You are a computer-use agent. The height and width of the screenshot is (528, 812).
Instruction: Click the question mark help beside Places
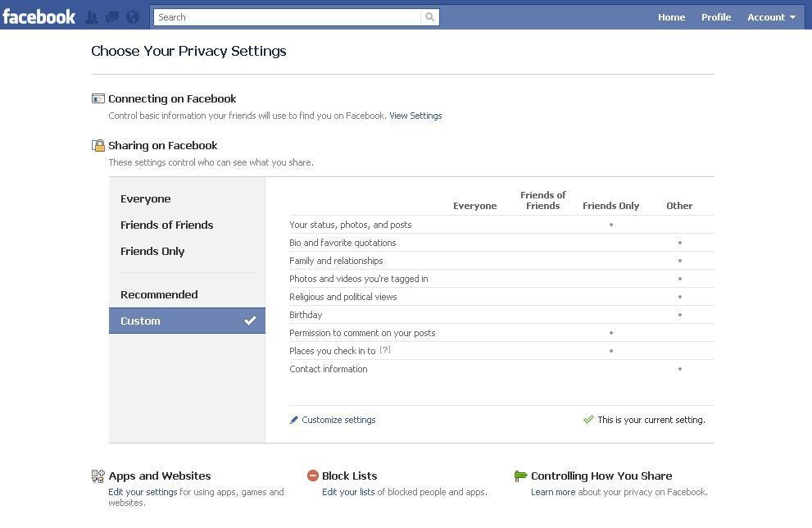[384, 351]
